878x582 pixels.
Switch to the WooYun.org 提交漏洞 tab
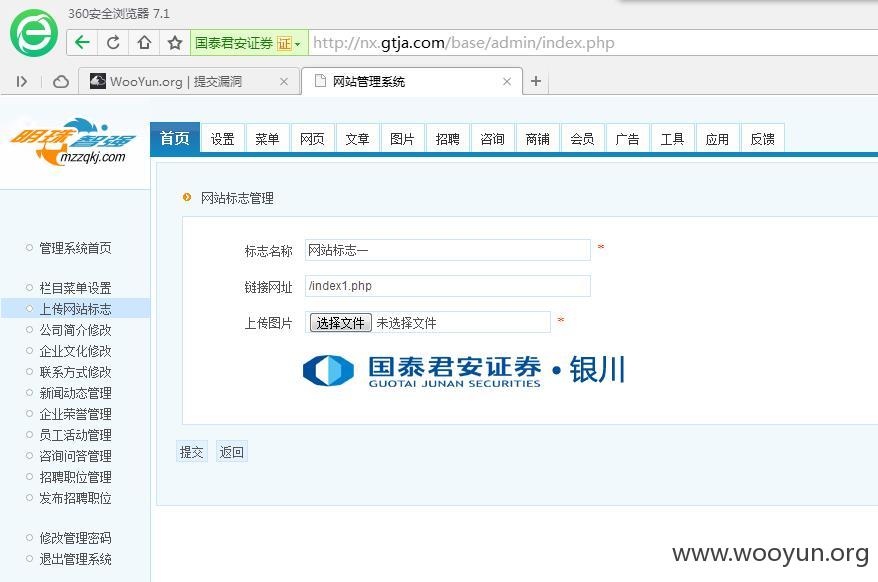tap(188, 82)
